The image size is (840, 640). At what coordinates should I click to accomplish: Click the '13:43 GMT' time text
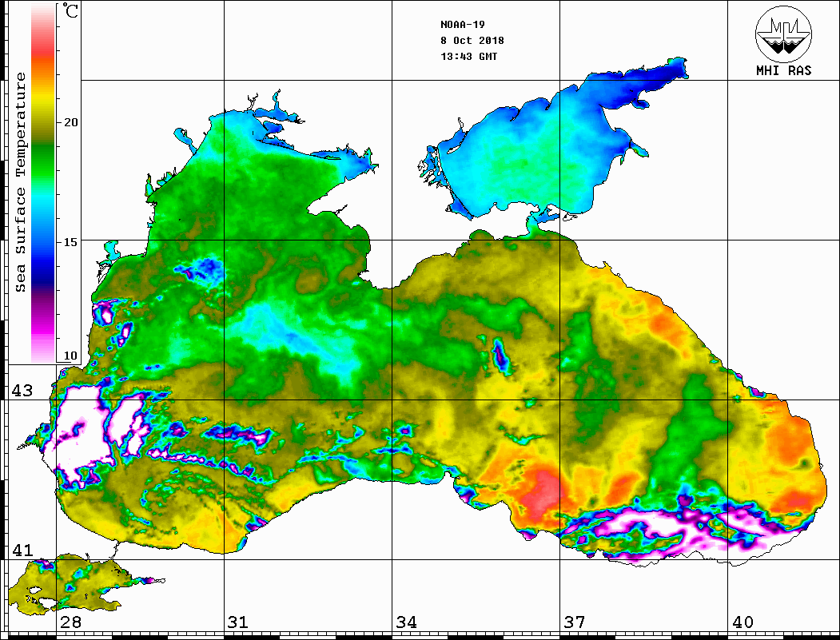[x=468, y=57]
